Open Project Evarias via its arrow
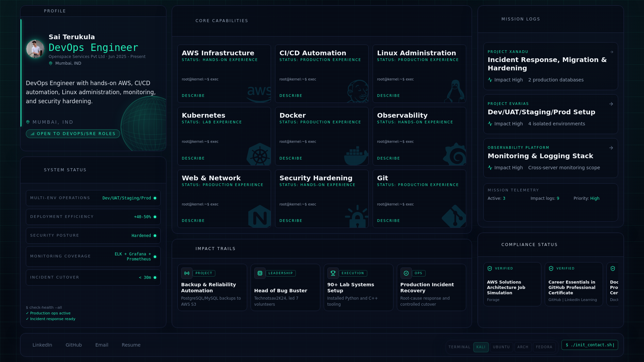644x362 pixels. tap(611, 104)
